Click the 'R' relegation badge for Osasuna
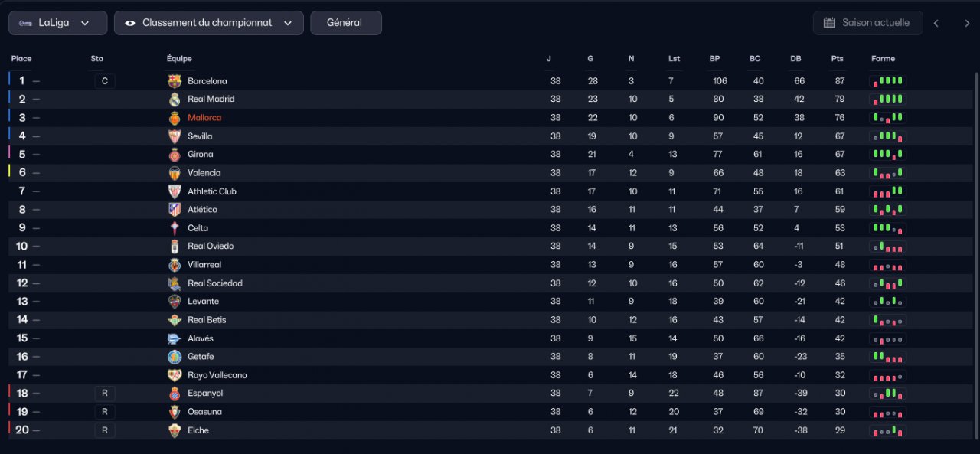Viewport: 980px width, 454px height. pyautogui.click(x=105, y=412)
